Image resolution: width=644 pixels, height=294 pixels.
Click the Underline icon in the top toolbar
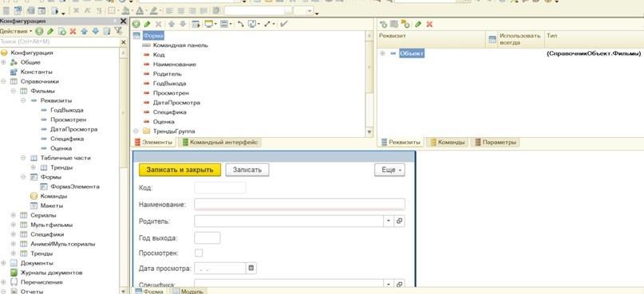(x=98, y=10)
